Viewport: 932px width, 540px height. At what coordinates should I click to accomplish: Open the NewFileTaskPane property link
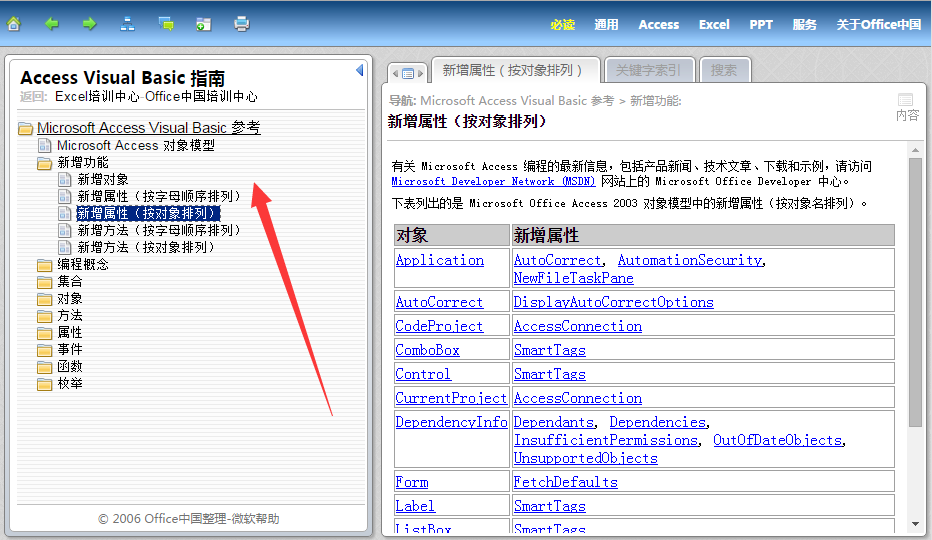[x=574, y=278]
